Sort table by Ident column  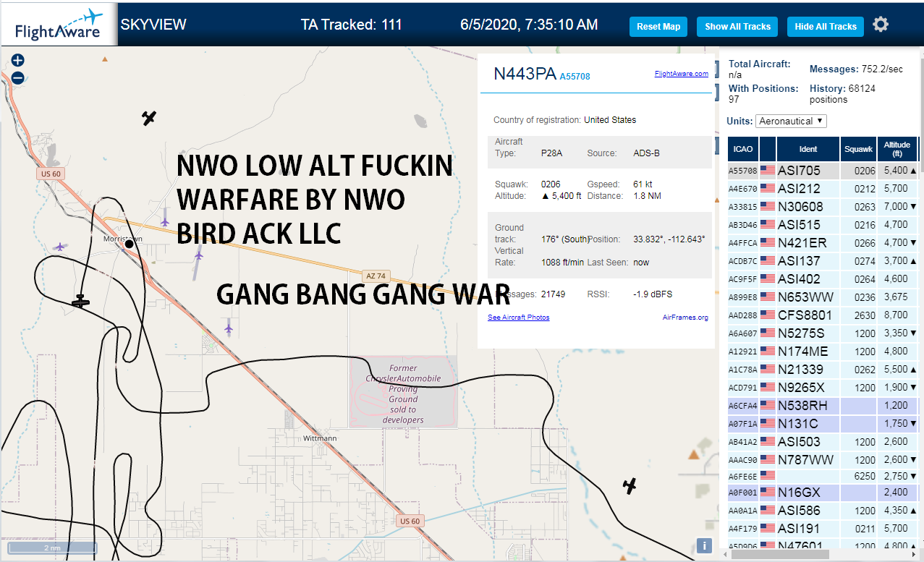tap(808, 149)
